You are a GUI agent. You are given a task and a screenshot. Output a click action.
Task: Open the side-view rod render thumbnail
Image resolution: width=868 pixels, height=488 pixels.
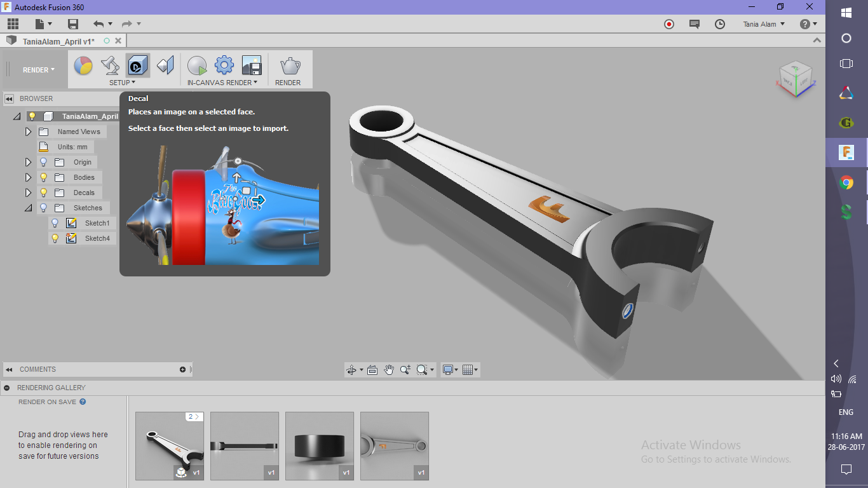point(245,446)
